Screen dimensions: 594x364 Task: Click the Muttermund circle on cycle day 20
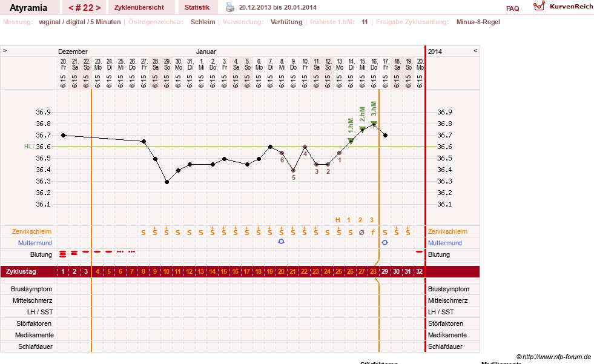281,241
